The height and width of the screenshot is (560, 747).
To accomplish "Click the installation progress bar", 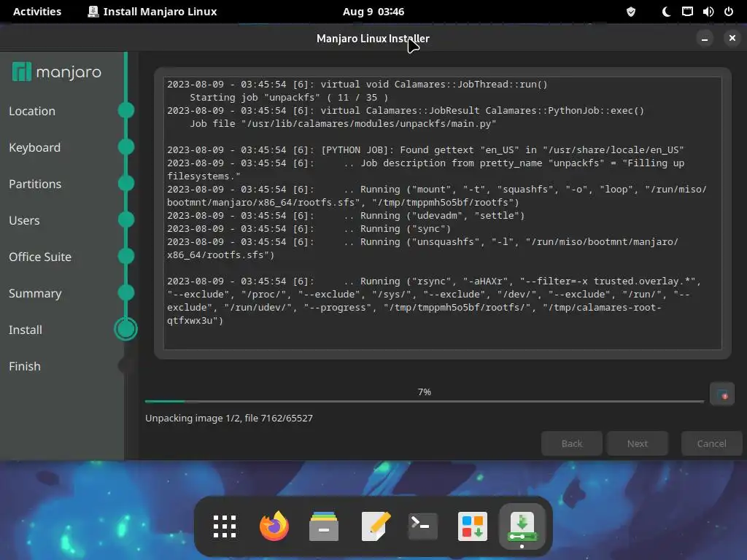I will [x=425, y=402].
